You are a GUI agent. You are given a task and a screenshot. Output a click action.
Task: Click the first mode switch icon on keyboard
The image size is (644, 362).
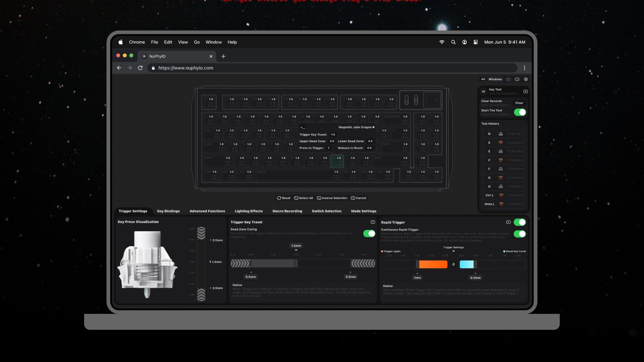tap(407, 100)
